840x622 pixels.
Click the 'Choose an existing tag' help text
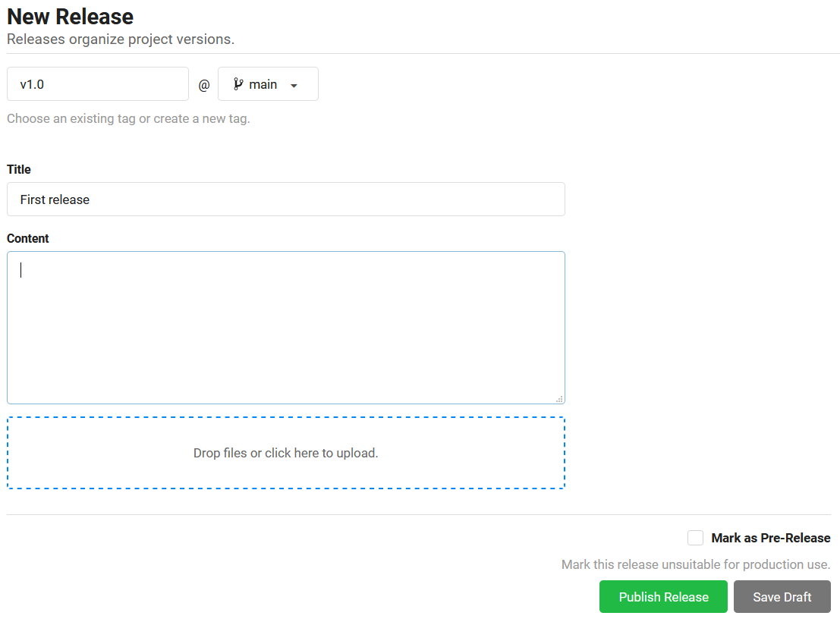tap(128, 118)
